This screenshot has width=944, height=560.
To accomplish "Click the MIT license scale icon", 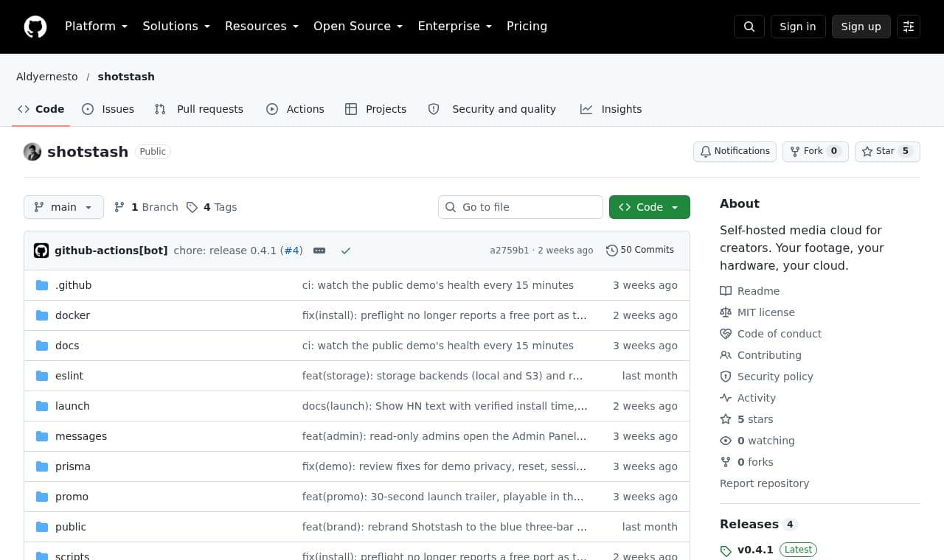I will pos(726,312).
